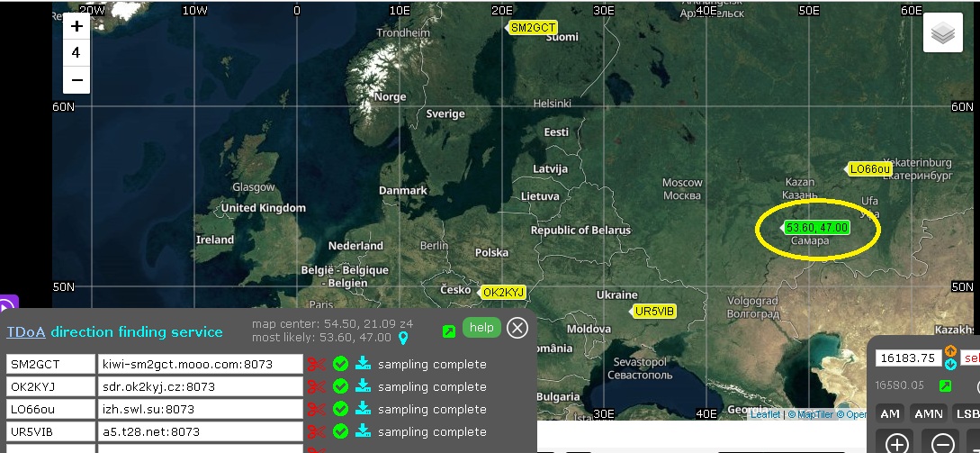
Task: Remove LO66ou row with scissors icon
Action: point(317,409)
